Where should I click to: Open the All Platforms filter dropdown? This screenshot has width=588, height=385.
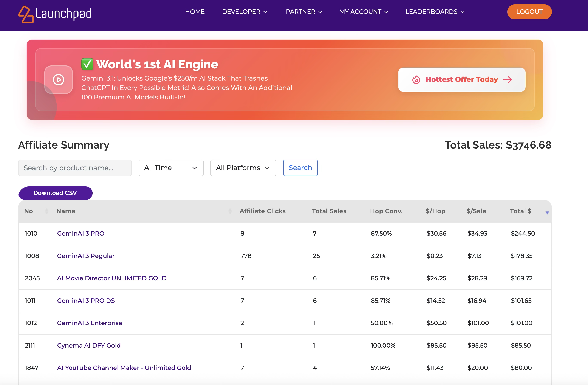pyautogui.click(x=243, y=168)
